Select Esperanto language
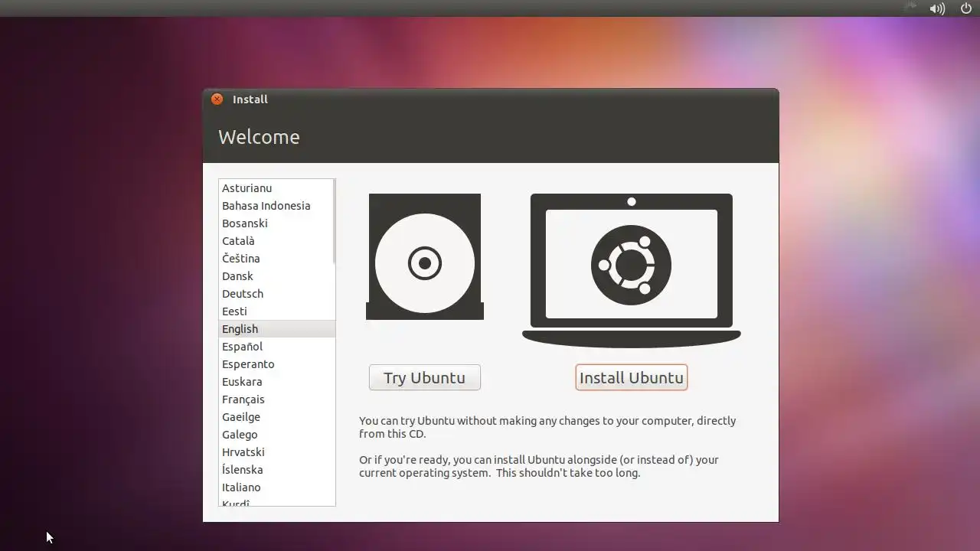980x551 pixels. 276,364
